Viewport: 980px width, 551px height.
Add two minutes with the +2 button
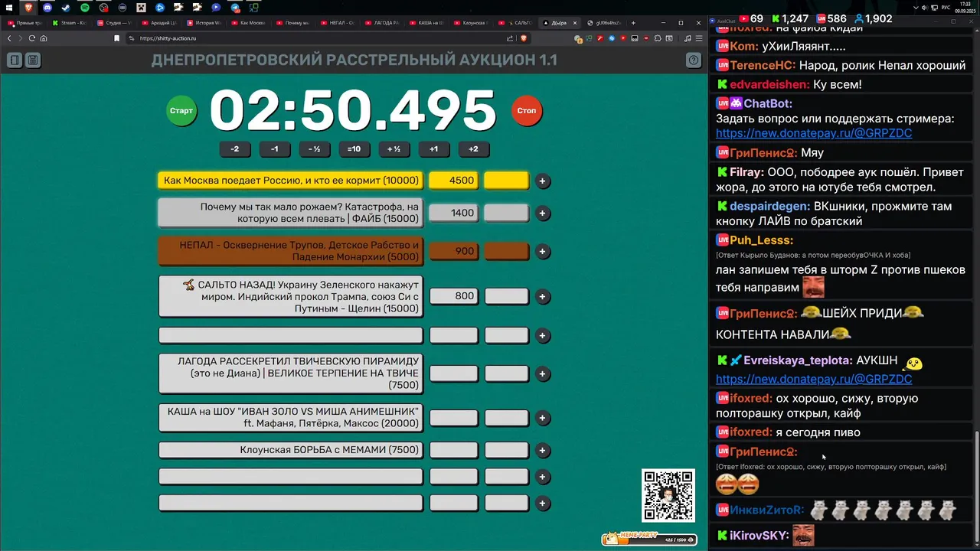click(473, 149)
